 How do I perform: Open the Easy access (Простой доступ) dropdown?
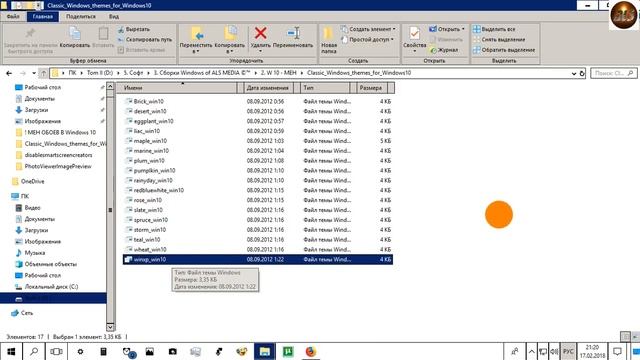click(367, 40)
